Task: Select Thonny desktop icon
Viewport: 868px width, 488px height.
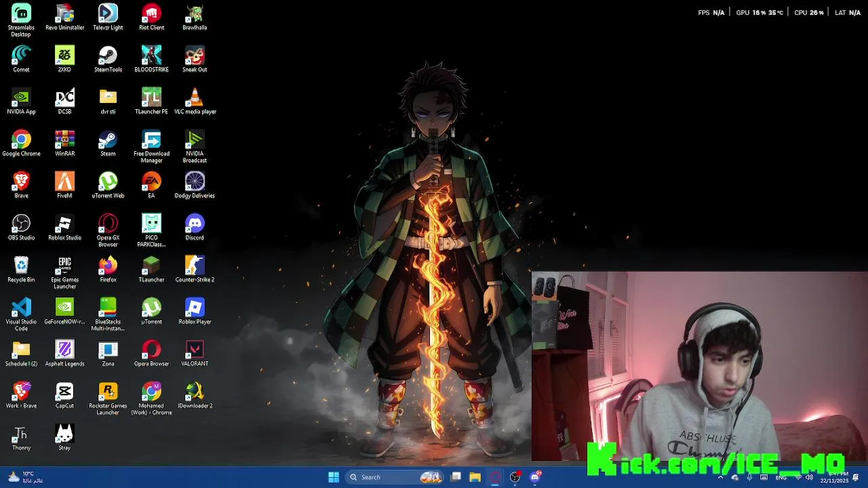Action: (21, 438)
